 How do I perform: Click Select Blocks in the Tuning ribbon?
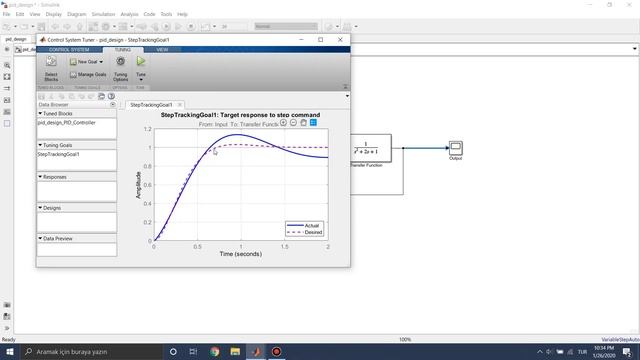point(51,68)
